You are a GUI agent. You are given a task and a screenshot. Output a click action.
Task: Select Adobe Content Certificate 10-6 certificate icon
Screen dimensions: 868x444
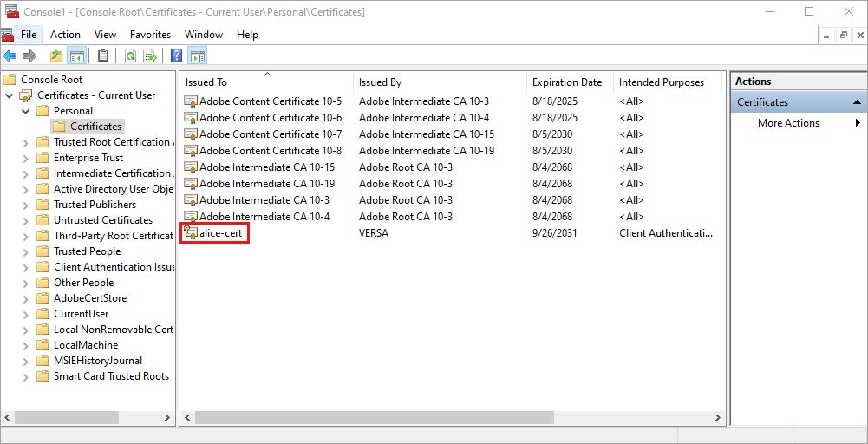(191, 118)
